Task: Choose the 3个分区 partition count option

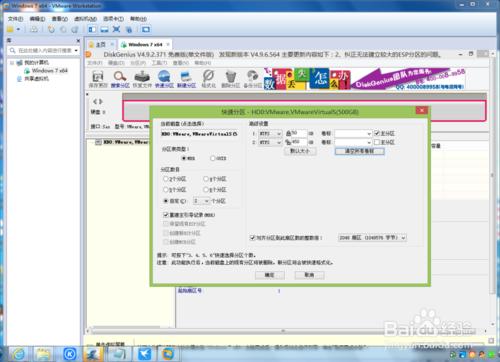Action: coord(174,179)
